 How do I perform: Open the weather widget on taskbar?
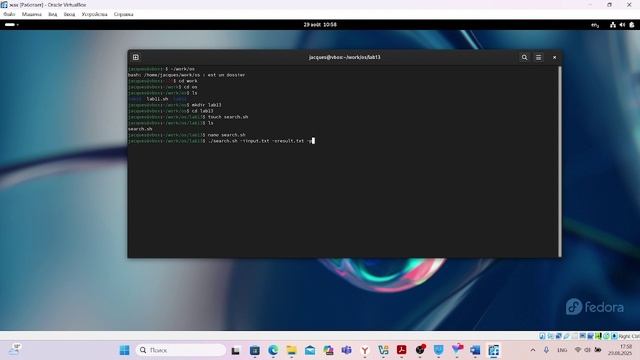(15, 349)
